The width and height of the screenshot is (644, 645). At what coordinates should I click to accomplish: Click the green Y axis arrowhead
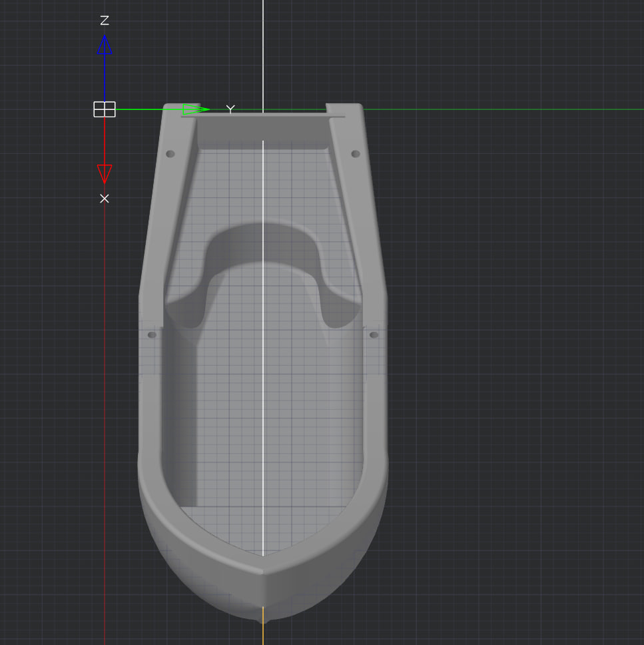196,109
